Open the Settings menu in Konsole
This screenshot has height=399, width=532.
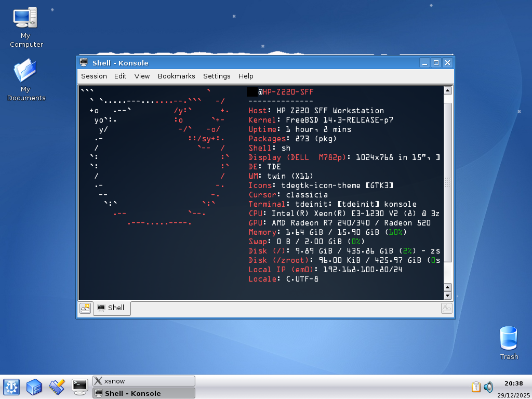(217, 76)
